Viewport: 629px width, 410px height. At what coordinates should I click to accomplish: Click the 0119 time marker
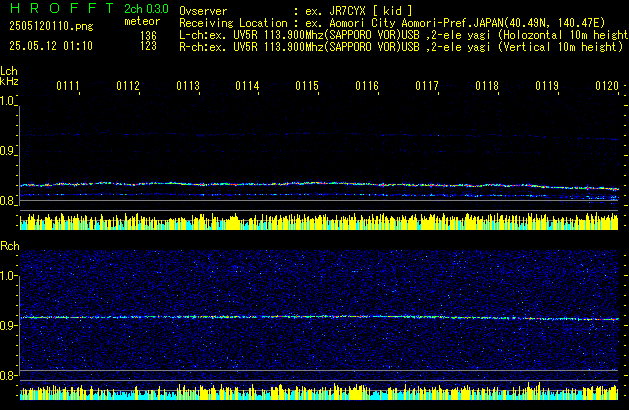pyautogui.click(x=547, y=86)
